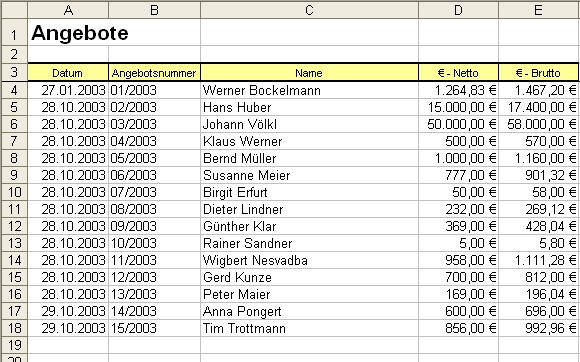580x362 pixels.
Task: Select offer number 08/2003 cell
Action: tap(155, 209)
